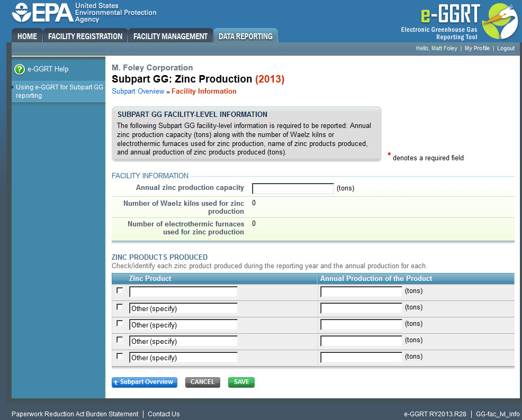Click the Hello, Matt Foley text
Viewport: 522px width, 420px height.
[x=436, y=48]
